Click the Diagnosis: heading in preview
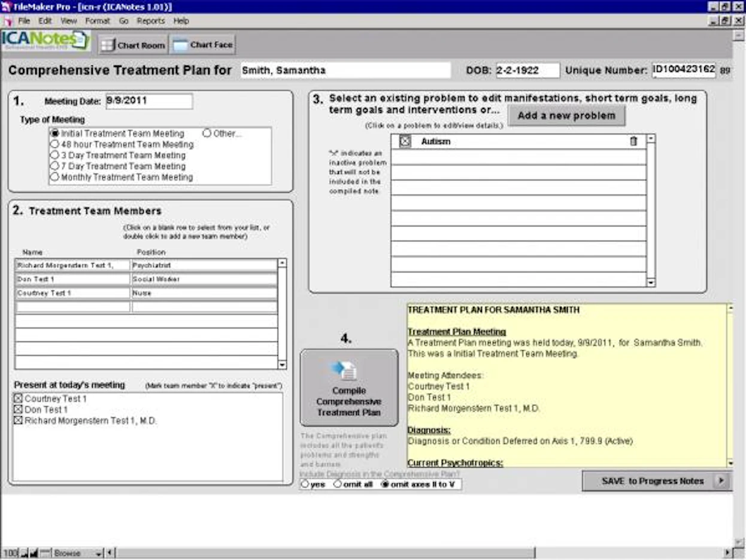746x560 pixels. (x=429, y=430)
